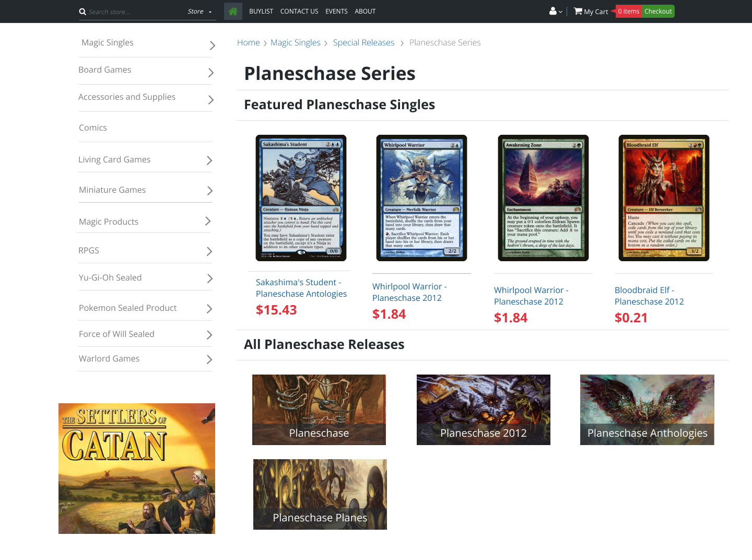Viewport: 752px width, 560px height.
Task: Open Board Games sidebar category link
Action: [x=104, y=70]
